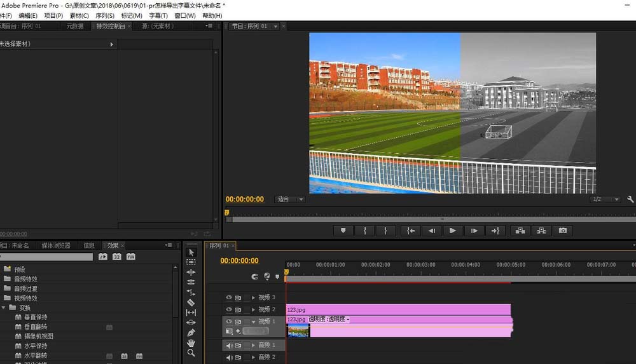Select the Selection arrow tool
Screen dimensions: 636x364
point(191,252)
